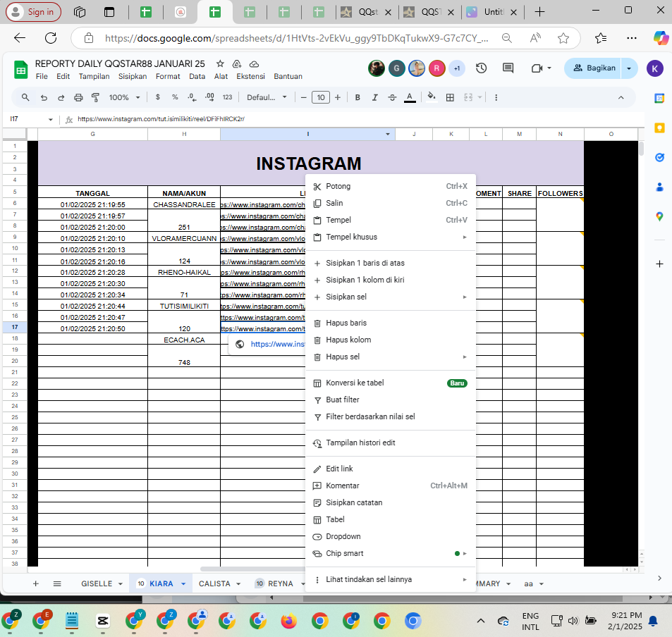Open the fill color picker

pos(432,97)
